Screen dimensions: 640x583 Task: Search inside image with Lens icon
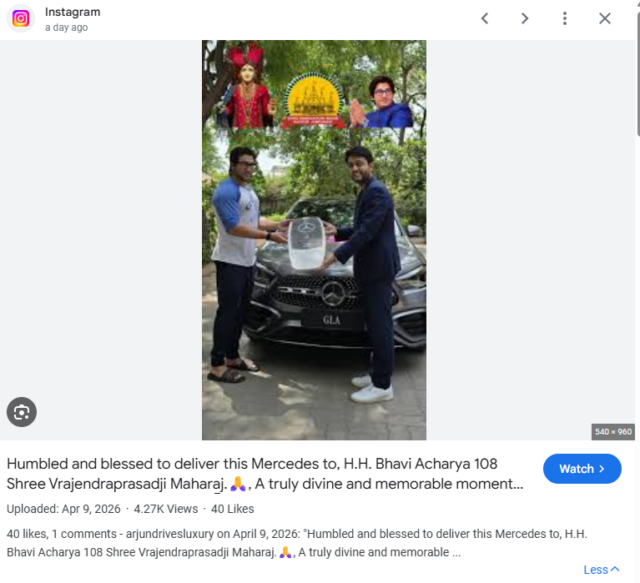[x=22, y=412]
